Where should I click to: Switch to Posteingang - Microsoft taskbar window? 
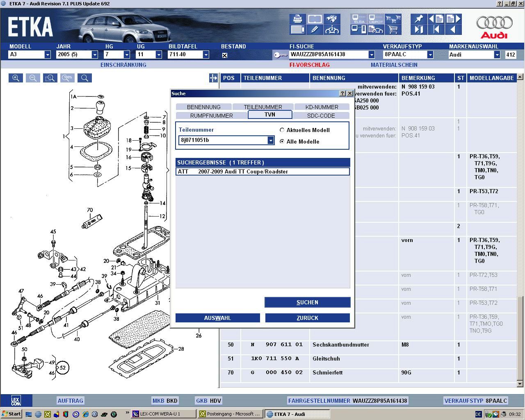tap(230, 414)
